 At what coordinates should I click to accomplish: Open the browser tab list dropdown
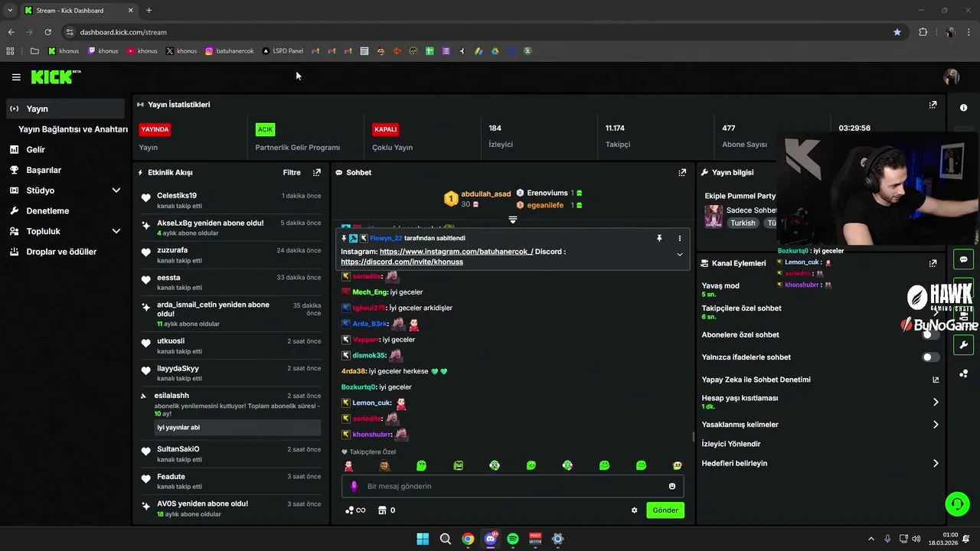pyautogui.click(x=9, y=10)
